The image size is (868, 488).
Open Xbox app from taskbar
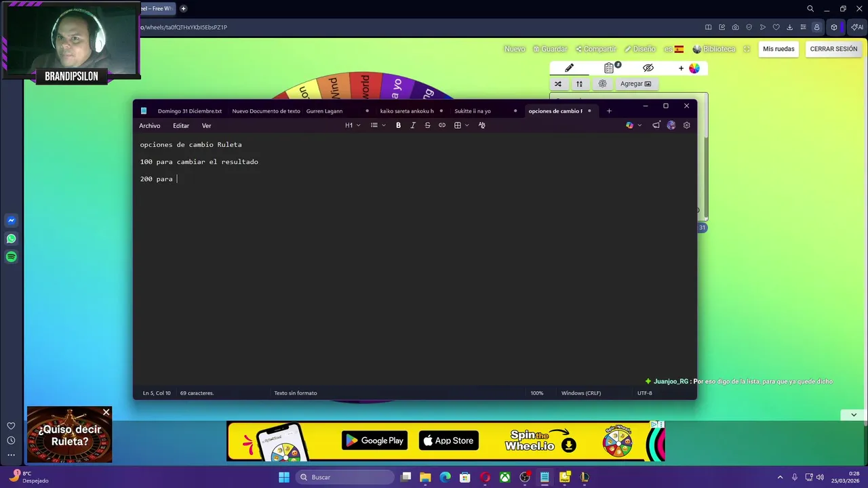[505, 477]
